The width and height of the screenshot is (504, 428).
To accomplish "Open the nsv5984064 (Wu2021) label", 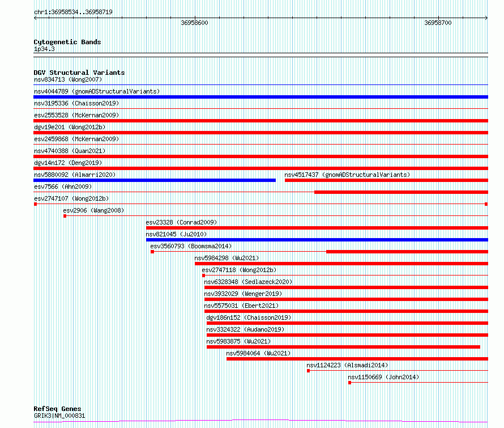I will pos(258,353).
